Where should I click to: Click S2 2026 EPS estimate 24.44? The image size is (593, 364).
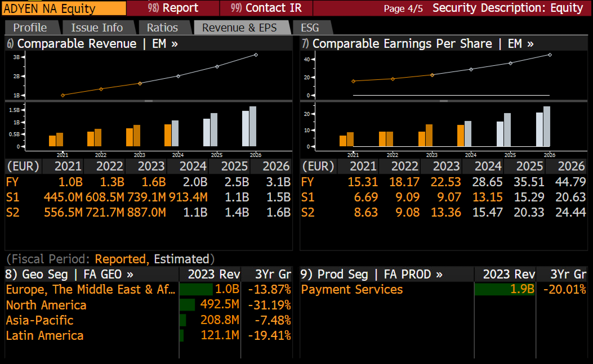(x=570, y=212)
